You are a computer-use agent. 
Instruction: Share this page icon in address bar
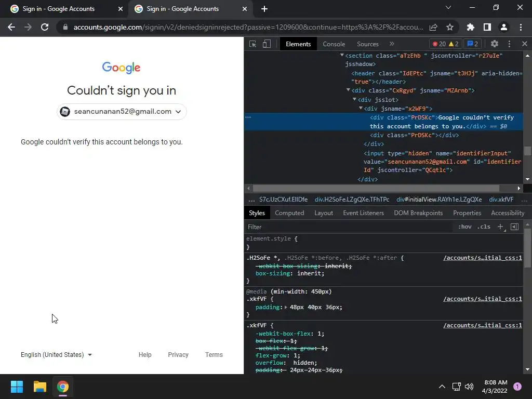click(x=433, y=27)
